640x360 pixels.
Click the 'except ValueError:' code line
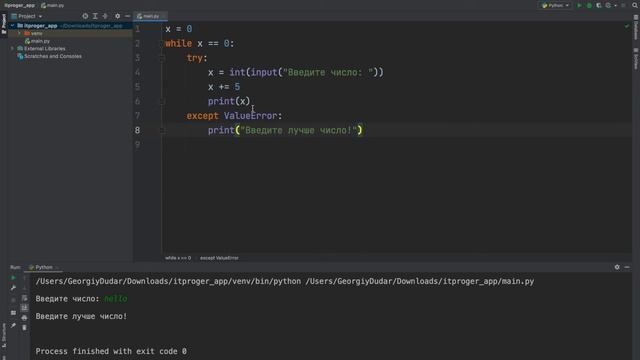(x=234, y=116)
